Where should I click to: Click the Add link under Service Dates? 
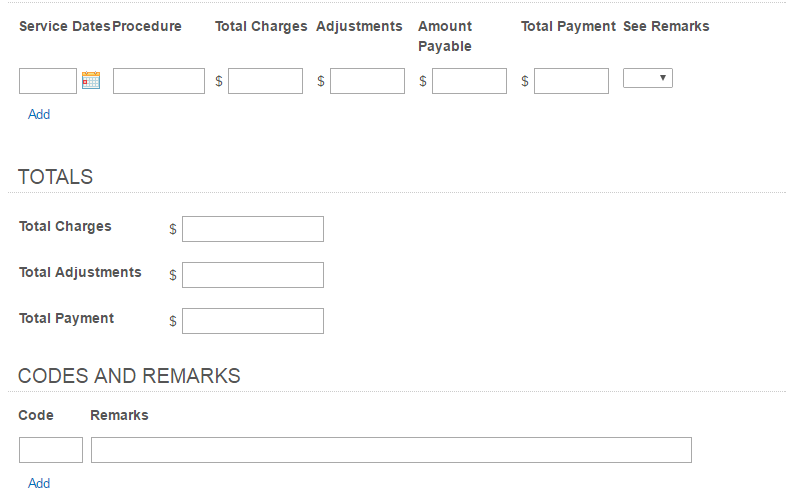[x=39, y=114]
